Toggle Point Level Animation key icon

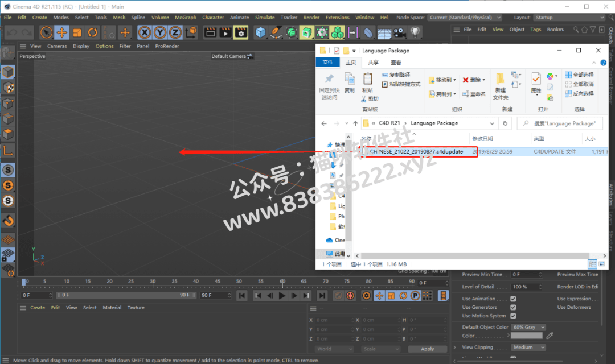point(427,296)
